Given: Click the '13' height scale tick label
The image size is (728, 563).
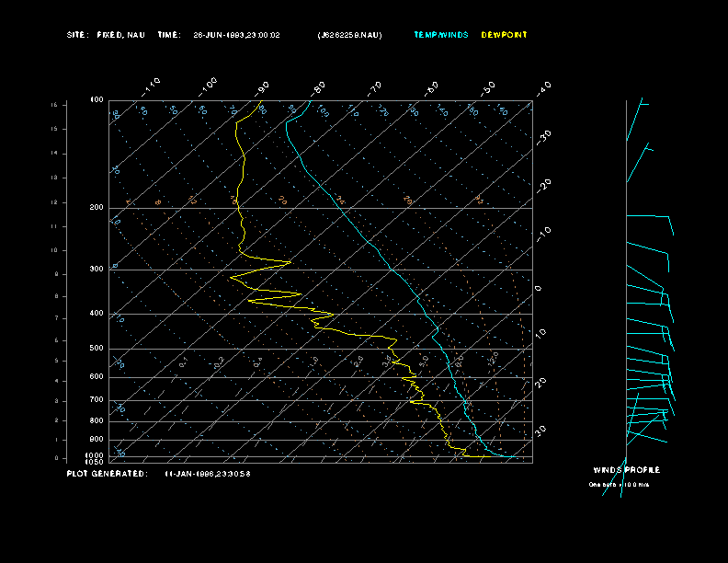Looking at the screenshot, I should tap(54, 178).
